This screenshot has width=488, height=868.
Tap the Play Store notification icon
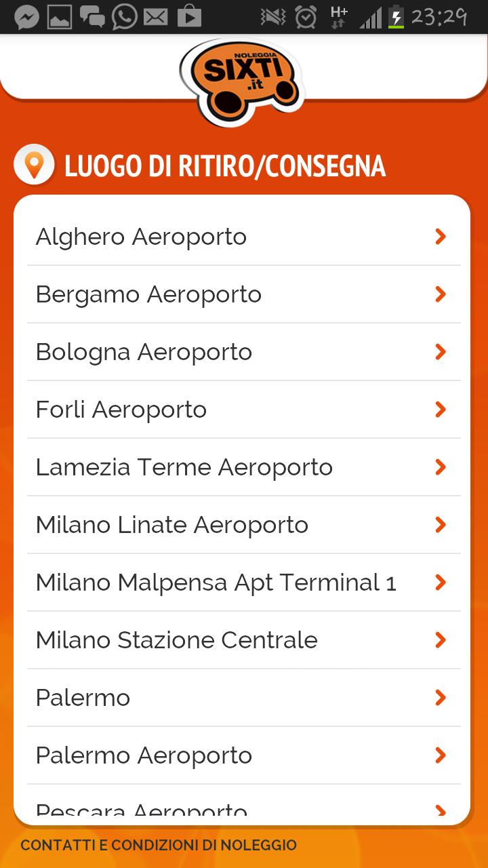coord(189,17)
